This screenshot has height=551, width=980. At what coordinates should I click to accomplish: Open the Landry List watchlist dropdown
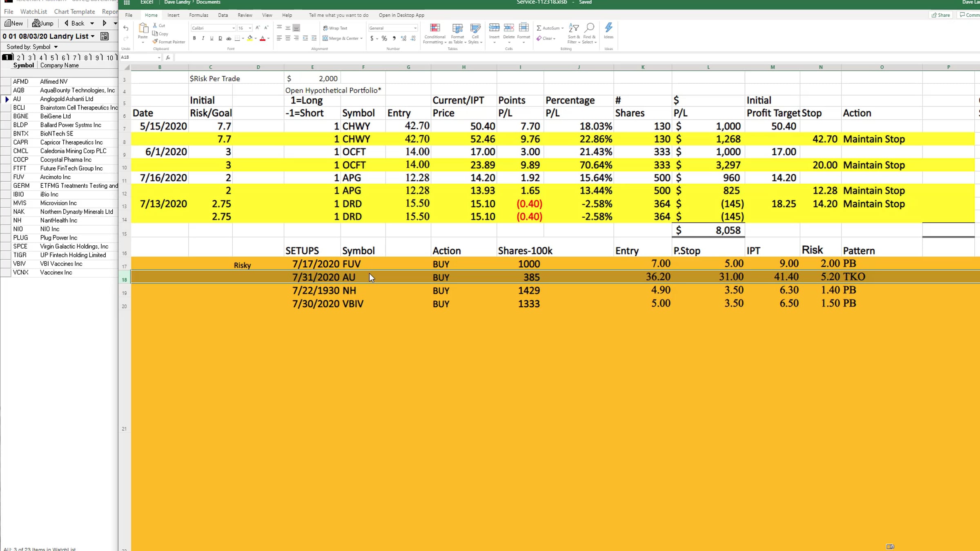[93, 36]
